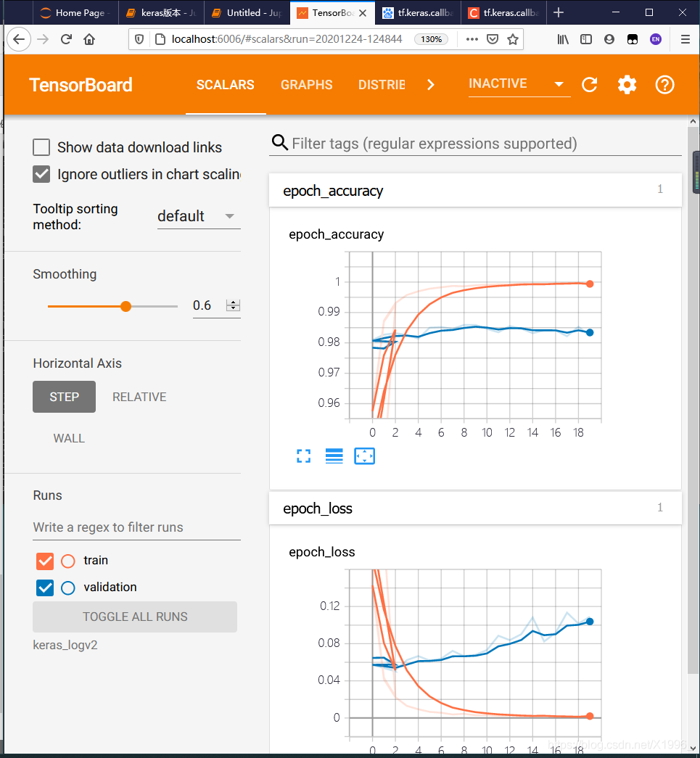This screenshot has width=700, height=758.
Task: Open the INACTIVE dashboards dropdown
Action: (x=518, y=84)
